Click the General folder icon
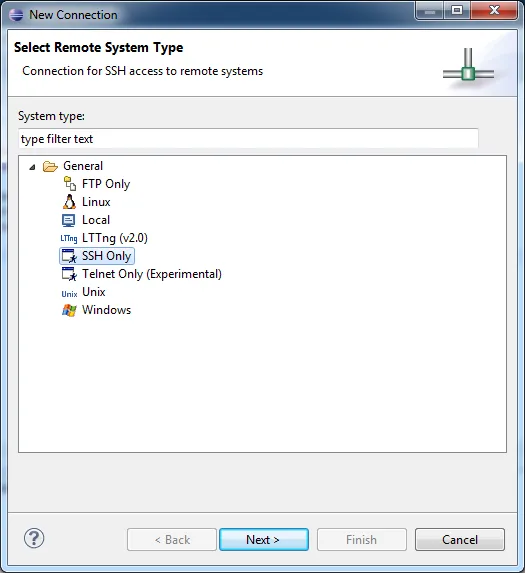The width and height of the screenshot is (525, 573). click(50, 166)
